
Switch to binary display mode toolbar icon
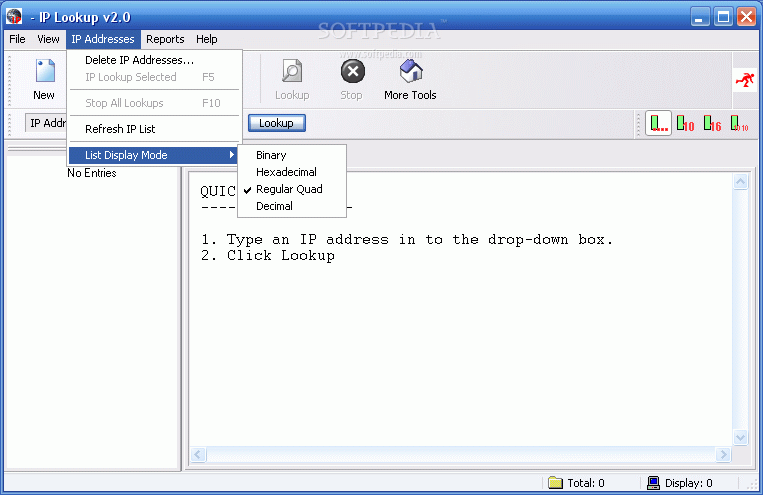click(x=739, y=123)
